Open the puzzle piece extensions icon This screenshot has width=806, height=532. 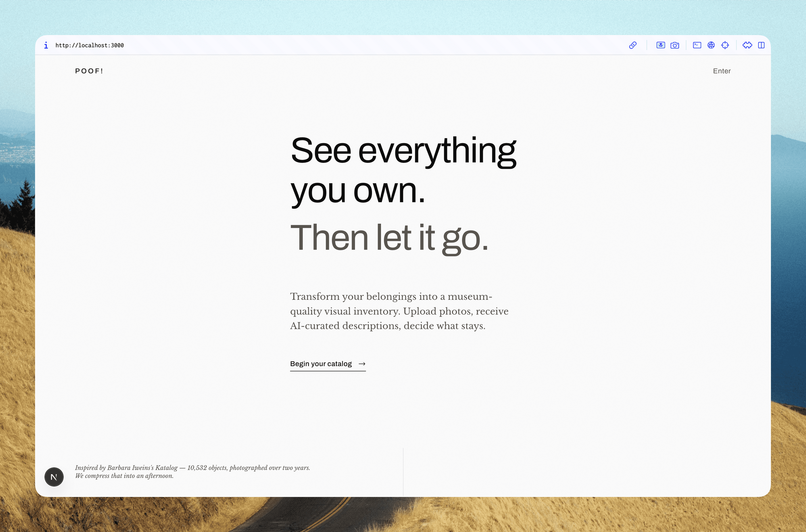(747, 45)
